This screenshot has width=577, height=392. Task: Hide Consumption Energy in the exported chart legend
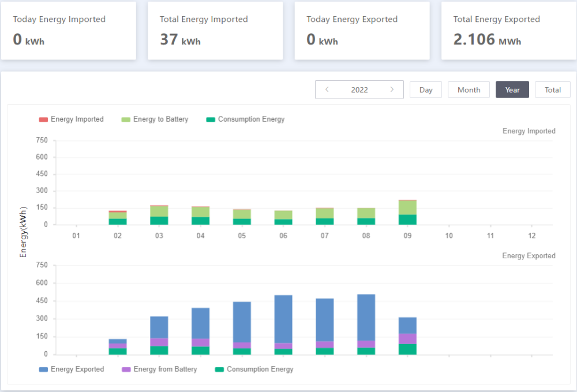click(x=254, y=369)
